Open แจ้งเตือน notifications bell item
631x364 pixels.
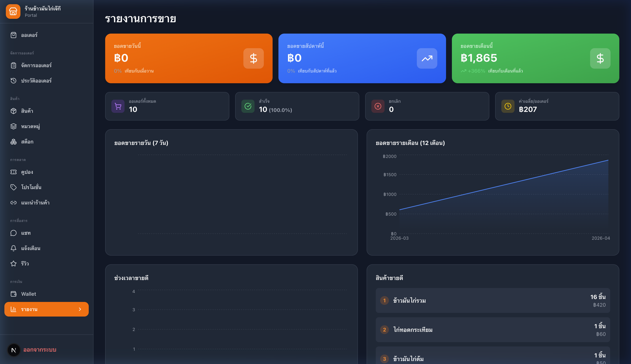(30, 248)
